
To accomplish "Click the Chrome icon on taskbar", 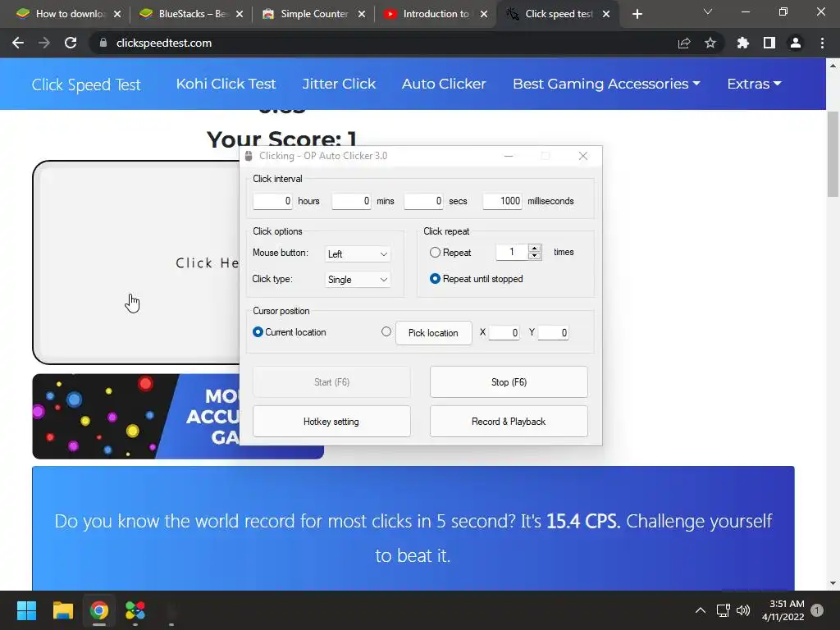I will point(99,610).
